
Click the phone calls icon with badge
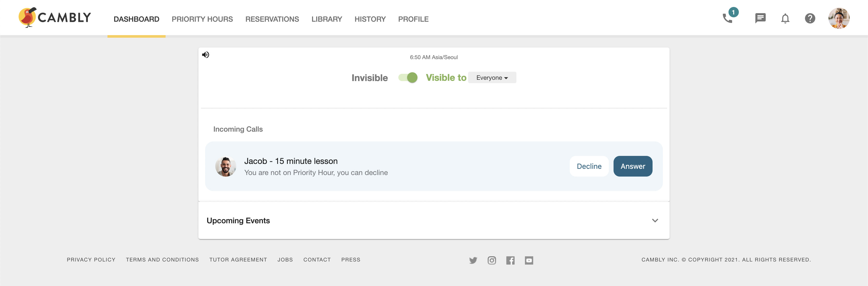(728, 18)
